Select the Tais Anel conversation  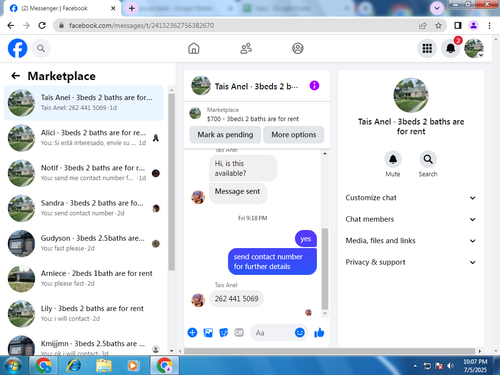click(x=84, y=103)
